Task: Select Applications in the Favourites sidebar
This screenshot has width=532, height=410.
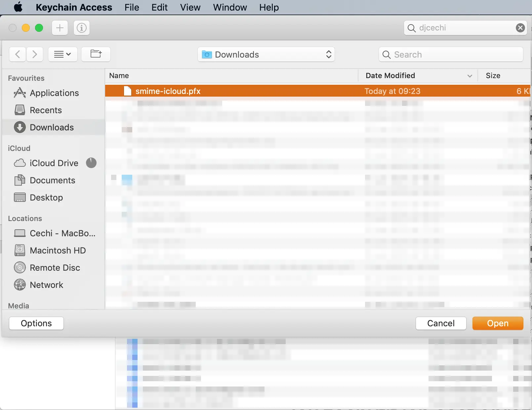Action: click(54, 93)
